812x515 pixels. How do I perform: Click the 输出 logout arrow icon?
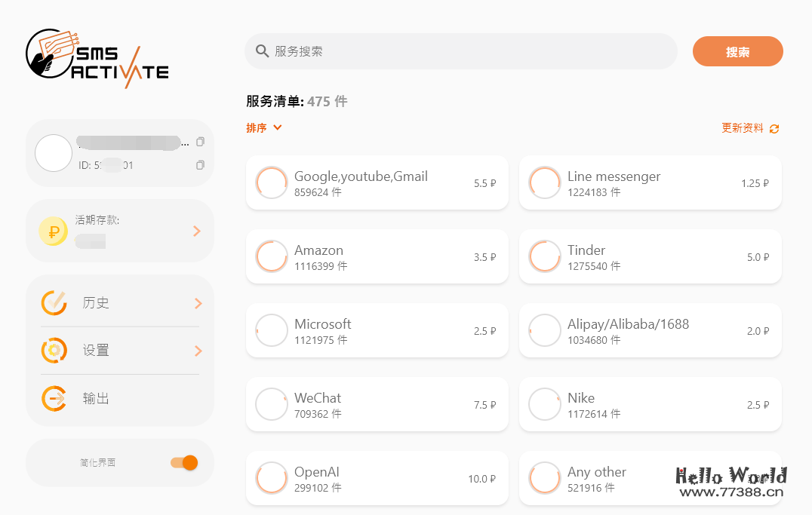tap(54, 398)
